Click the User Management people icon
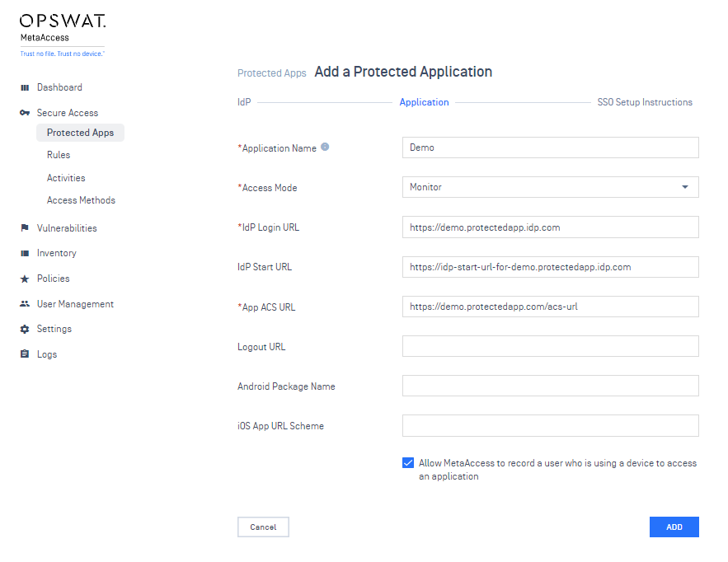 click(25, 304)
